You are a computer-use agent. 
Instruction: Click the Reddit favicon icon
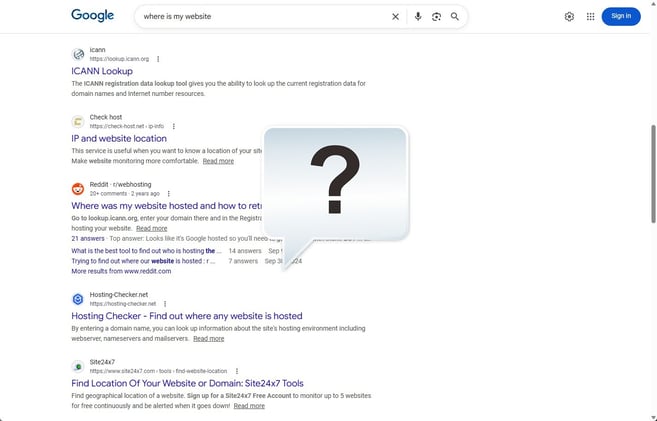[78, 189]
